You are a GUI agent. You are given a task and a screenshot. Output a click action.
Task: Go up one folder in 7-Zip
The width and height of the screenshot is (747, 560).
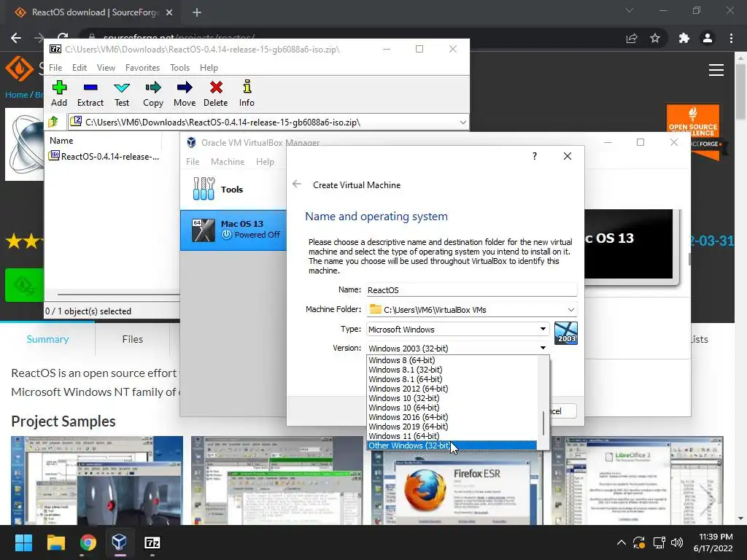point(53,122)
